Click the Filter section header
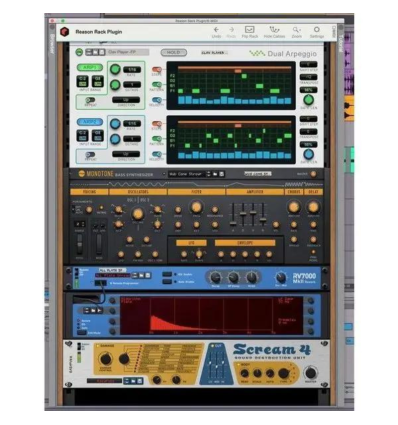The width and height of the screenshot is (398, 425). [x=196, y=192]
